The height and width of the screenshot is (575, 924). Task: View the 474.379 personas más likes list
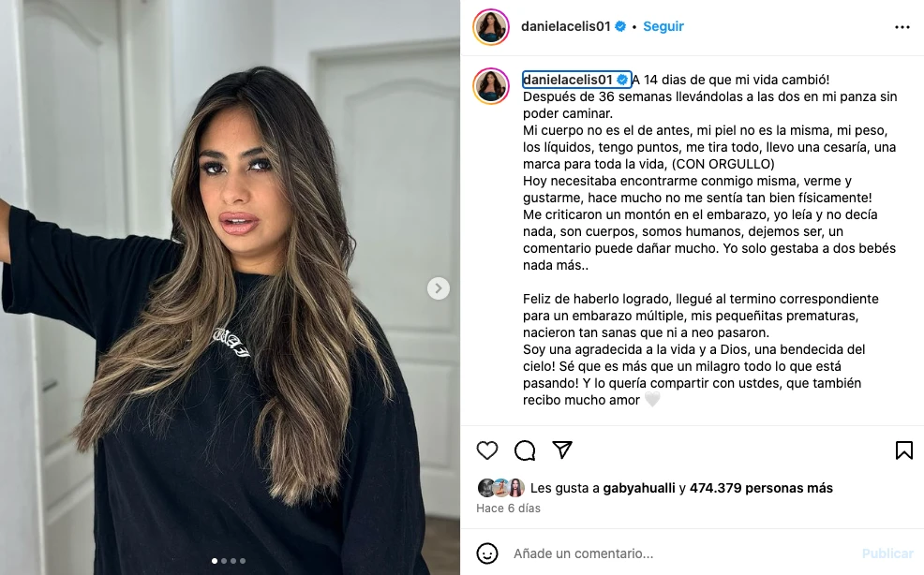click(x=761, y=488)
